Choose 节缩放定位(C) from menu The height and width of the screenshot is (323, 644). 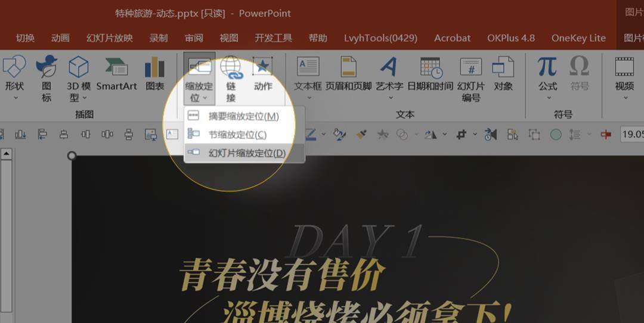tap(244, 135)
